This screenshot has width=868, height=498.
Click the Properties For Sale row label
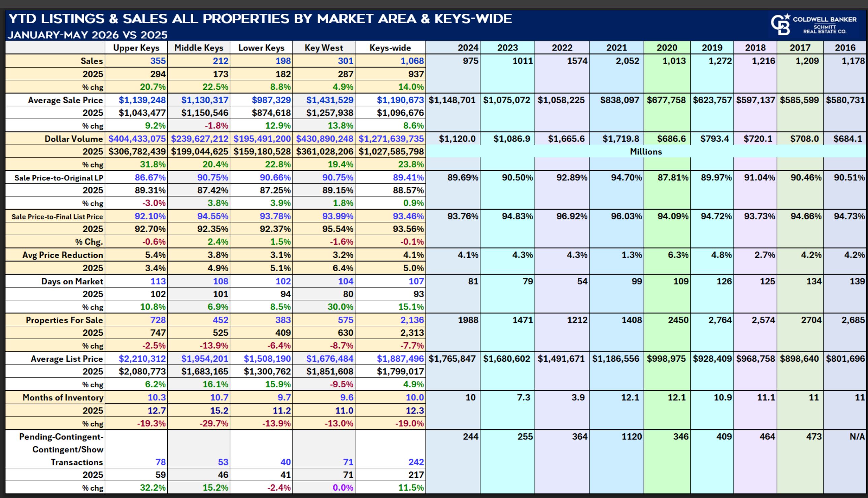click(x=64, y=320)
